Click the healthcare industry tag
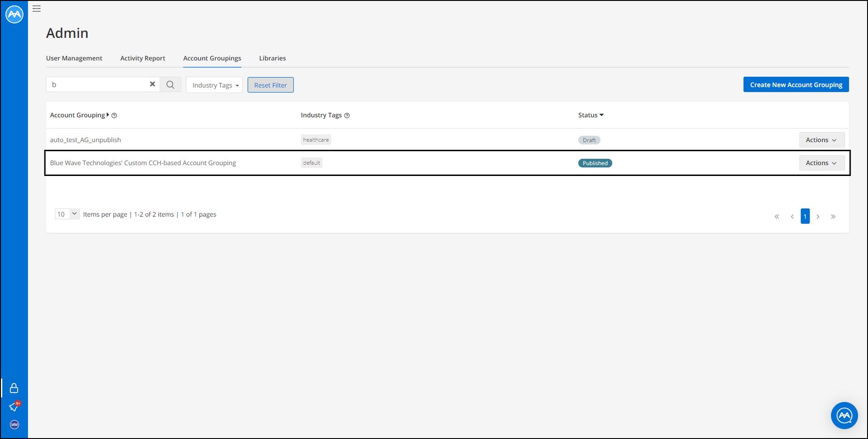This screenshot has width=868, height=439. pyautogui.click(x=316, y=140)
